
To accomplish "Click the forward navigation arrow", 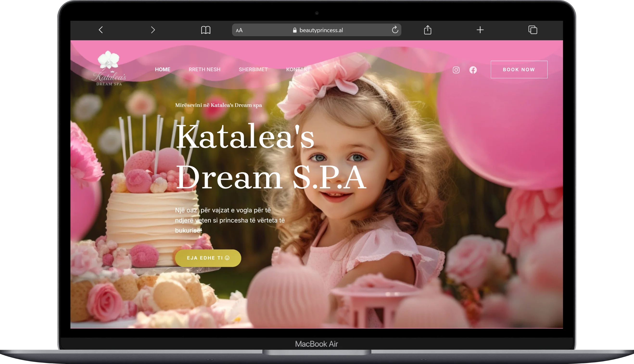I will pos(153,30).
